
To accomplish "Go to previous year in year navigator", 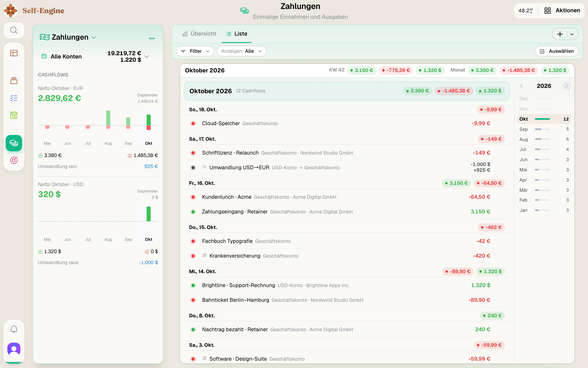I will 521,86.
